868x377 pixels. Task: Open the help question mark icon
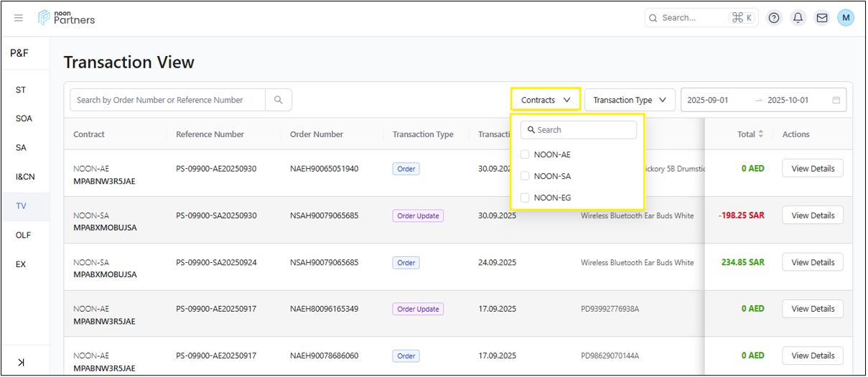click(x=774, y=18)
